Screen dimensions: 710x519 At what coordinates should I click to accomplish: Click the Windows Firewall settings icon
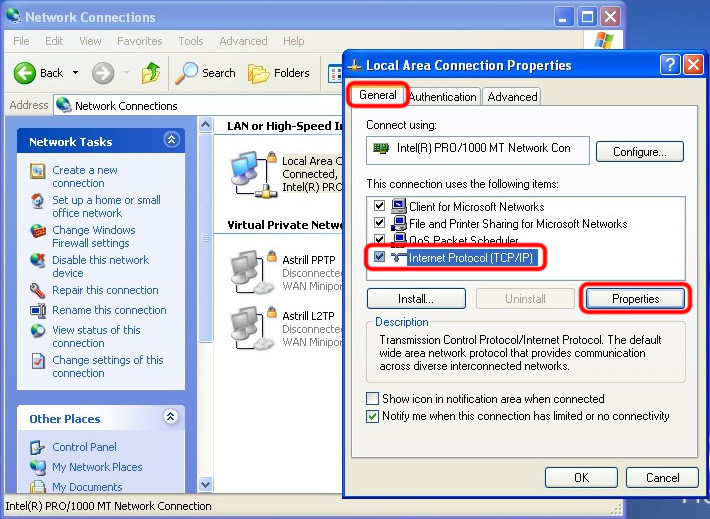38,231
